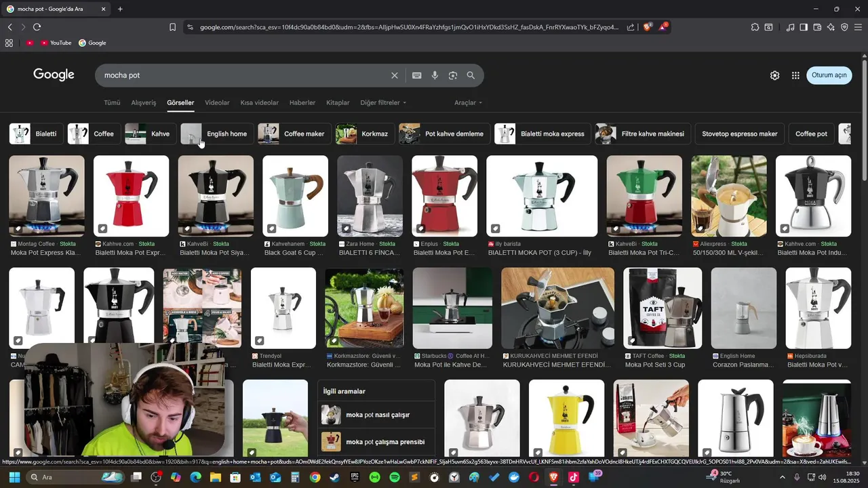Search by image with Google Lens icon
Image resolution: width=868 pixels, height=488 pixels.
(453, 75)
